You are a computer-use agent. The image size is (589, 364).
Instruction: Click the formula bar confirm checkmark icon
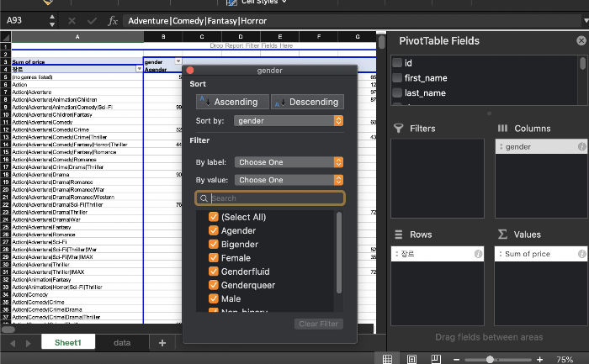coord(92,21)
